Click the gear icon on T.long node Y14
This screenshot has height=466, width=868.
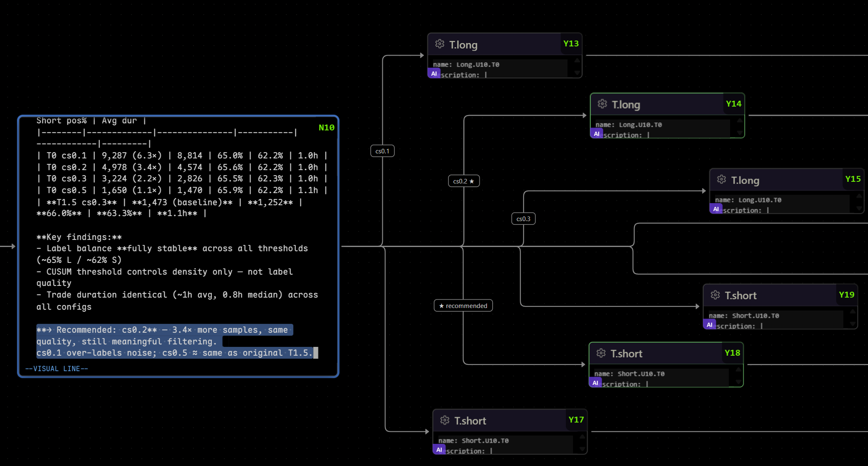click(602, 104)
